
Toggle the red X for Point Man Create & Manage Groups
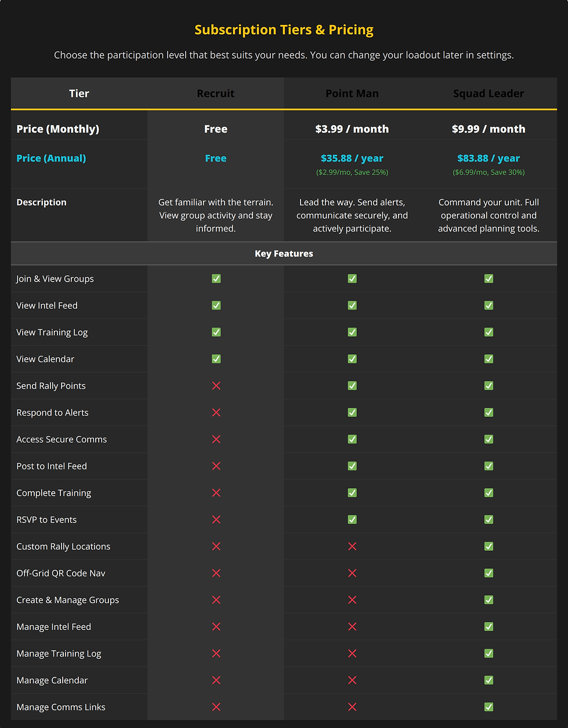352,600
